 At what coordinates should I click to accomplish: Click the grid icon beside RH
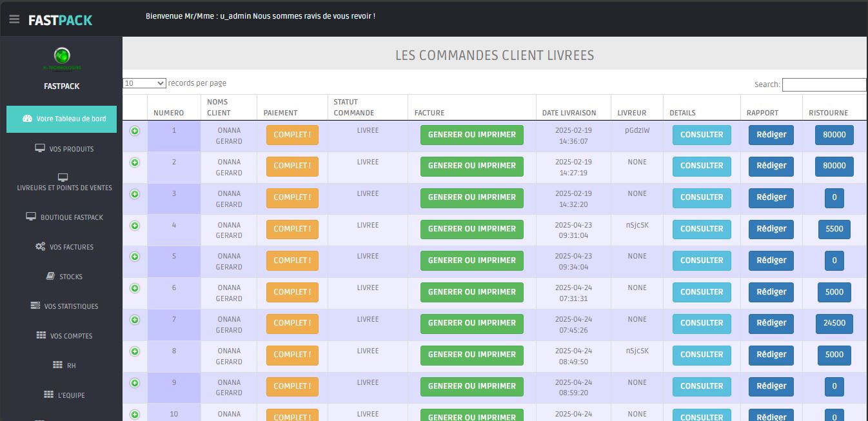pyautogui.click(x=57, y=365)
